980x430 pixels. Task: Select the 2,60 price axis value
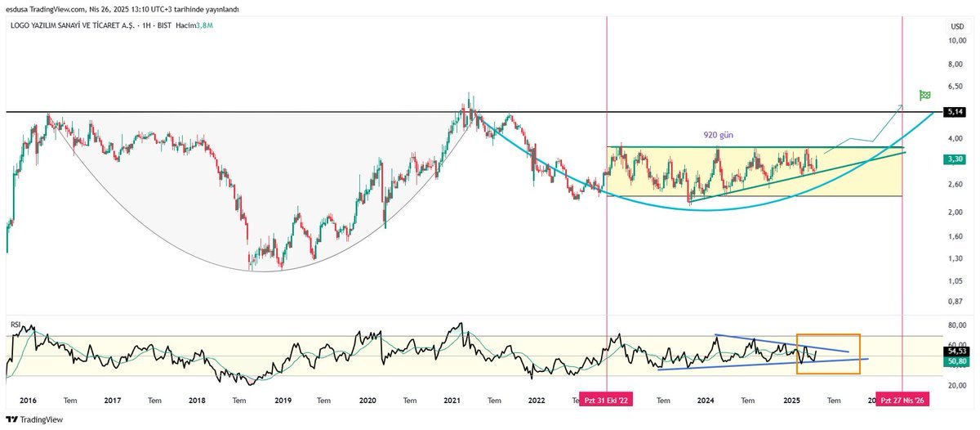click(956, 185)
